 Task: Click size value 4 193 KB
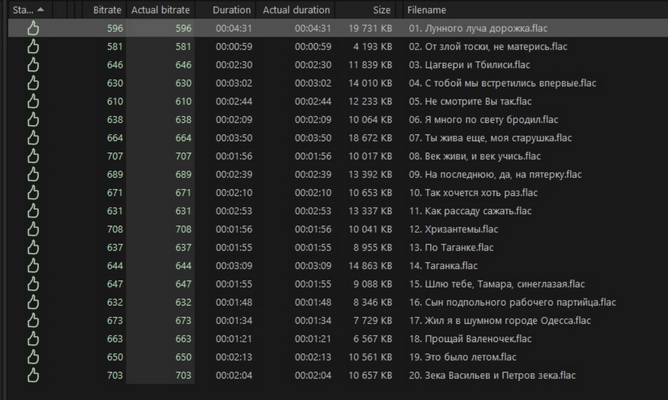[x=372, y=46]
